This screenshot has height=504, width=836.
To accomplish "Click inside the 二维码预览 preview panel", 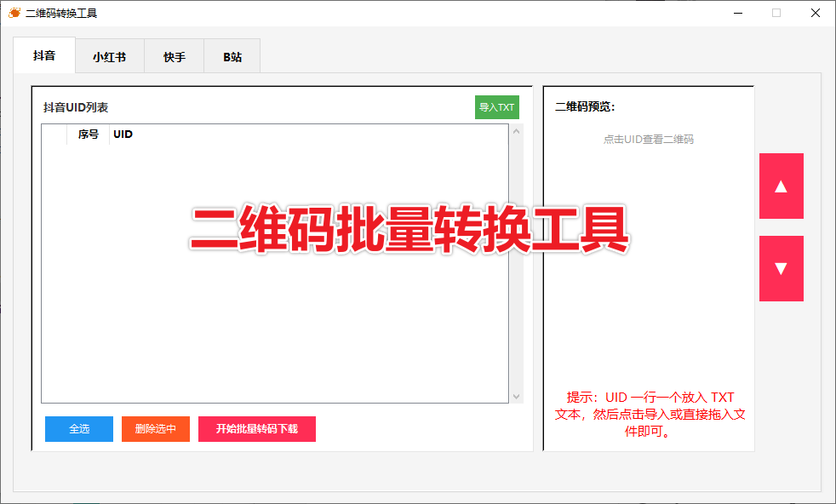I will 649,255.
